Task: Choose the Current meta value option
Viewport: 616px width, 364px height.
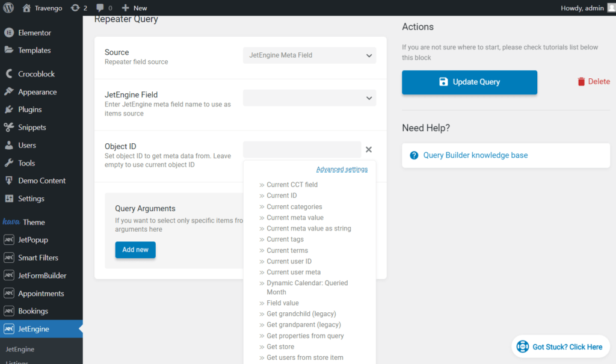Action: coord(295,218)
